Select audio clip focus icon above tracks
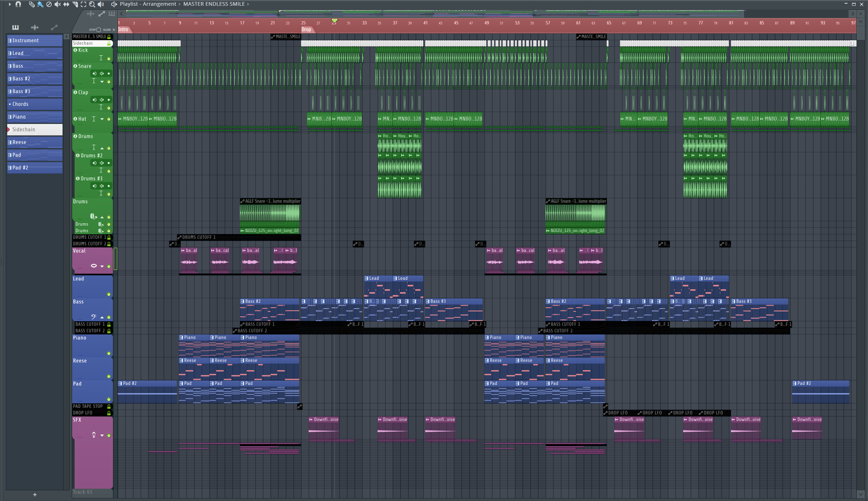 (x=91, y=14)
